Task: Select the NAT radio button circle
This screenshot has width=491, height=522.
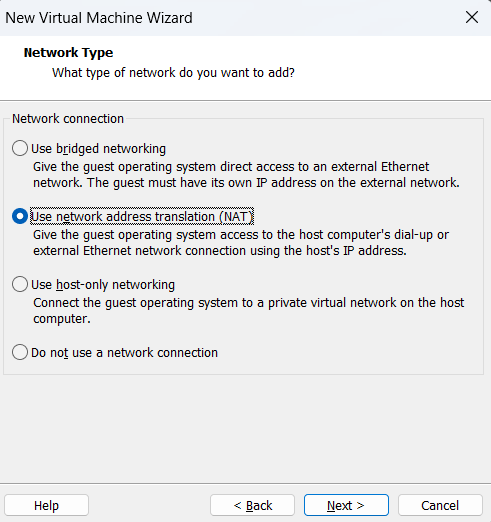Action: (x=20, y=216)
